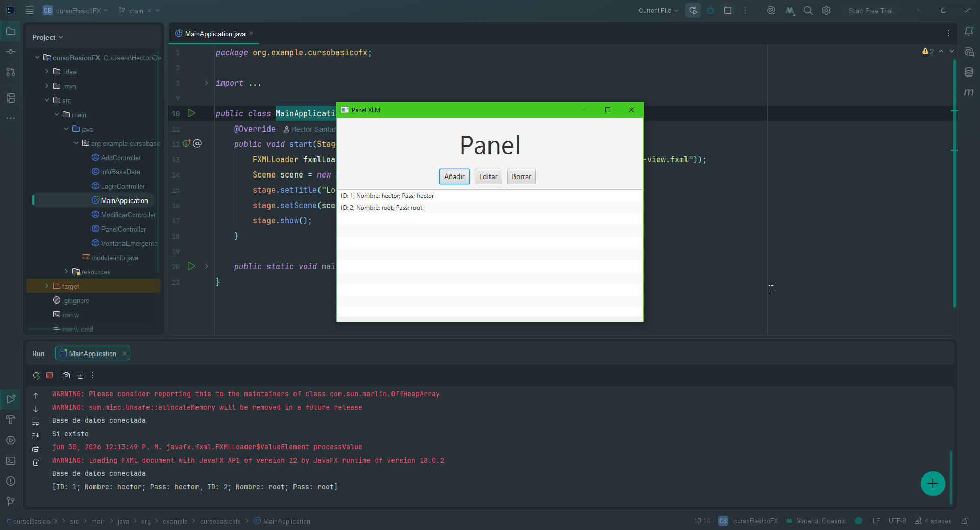Click the Borrar button in Panel window
This screenshot has width=980, height=530.
522,176
